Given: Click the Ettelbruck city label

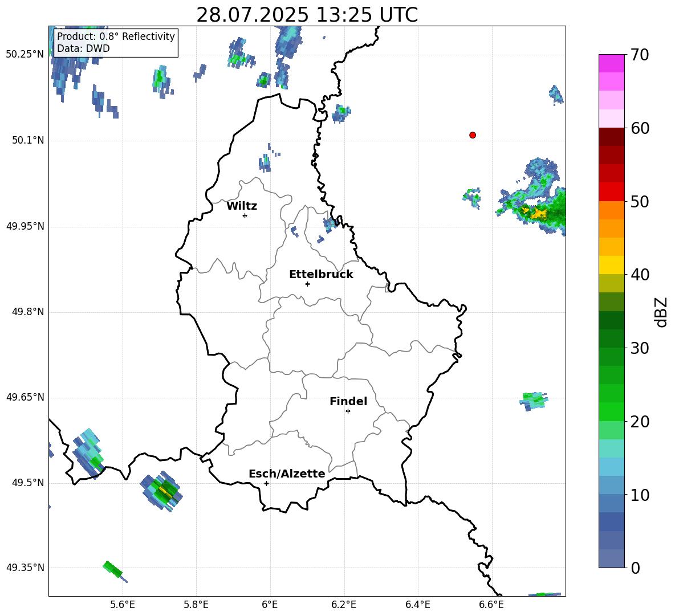Looking at the screenshot, I should tap(321, 275).
